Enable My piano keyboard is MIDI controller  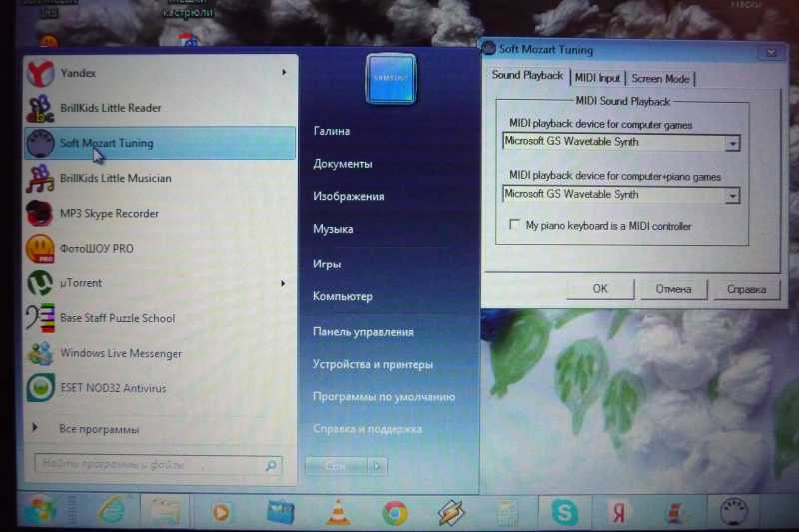pos(514,224)
